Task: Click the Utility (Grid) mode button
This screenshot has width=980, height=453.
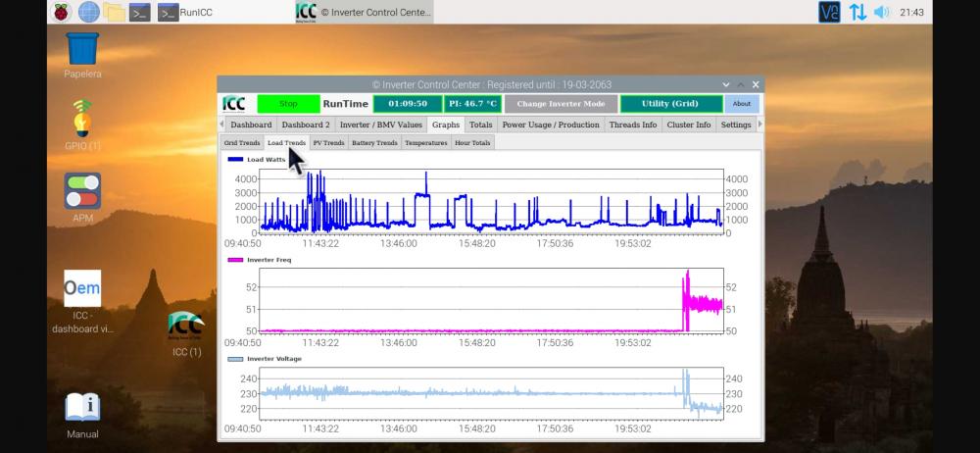Action: [670, 104]
